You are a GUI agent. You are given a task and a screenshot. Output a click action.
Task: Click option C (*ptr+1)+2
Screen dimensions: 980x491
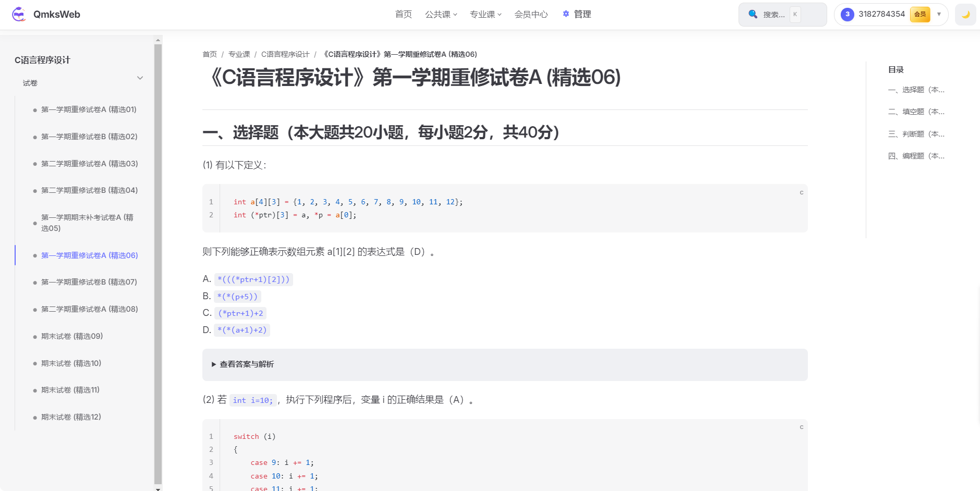click(240, 313)
